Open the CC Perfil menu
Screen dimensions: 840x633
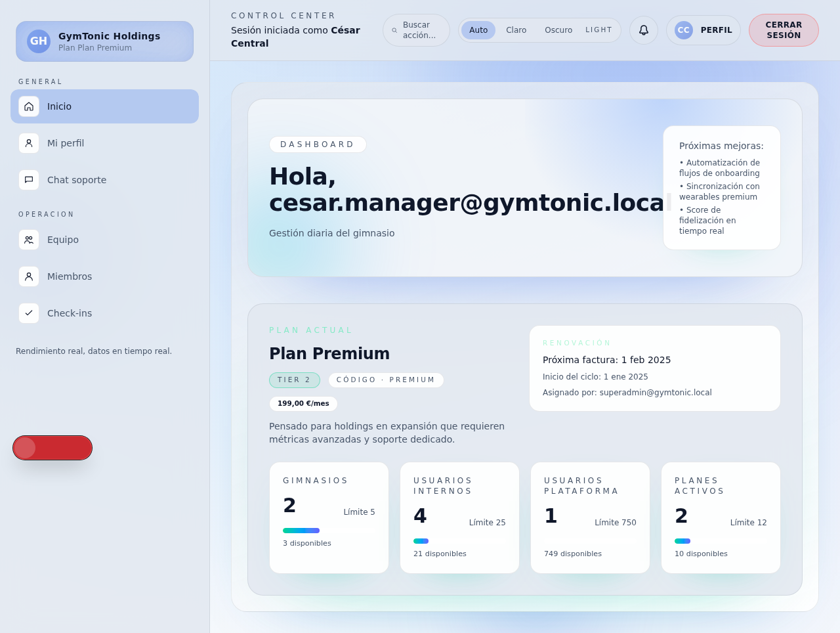(x=703, y=30)
